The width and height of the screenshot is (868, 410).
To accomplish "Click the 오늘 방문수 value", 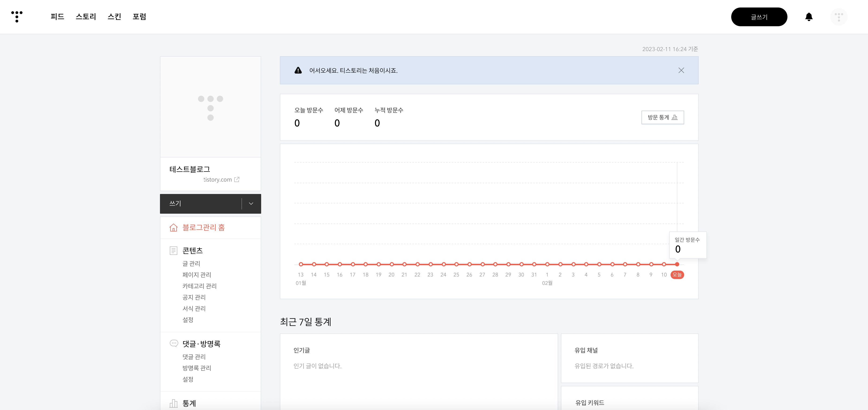I will [297, 123].
